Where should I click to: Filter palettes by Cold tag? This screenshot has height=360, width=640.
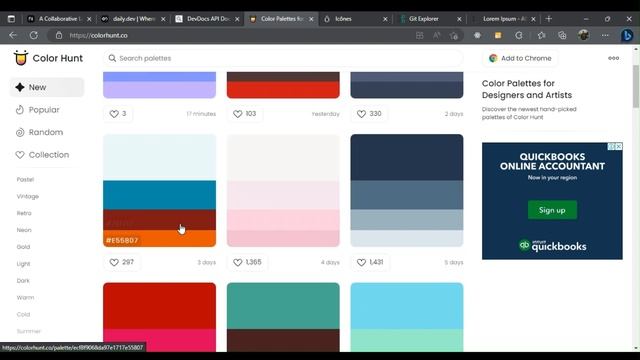[23, 314]
